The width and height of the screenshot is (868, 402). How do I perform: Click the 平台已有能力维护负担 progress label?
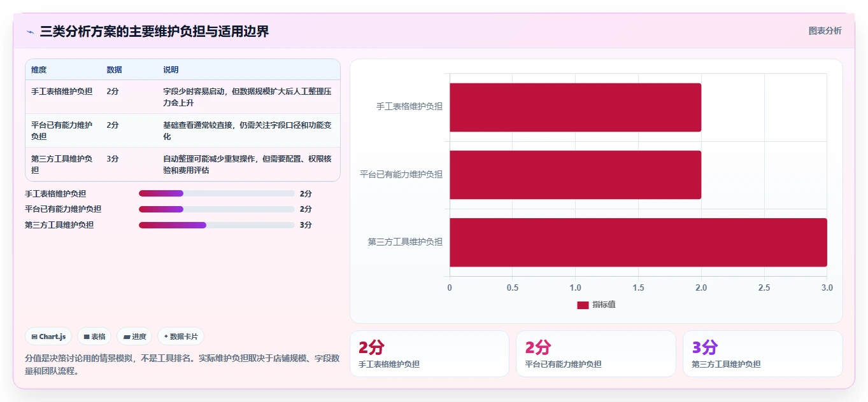coord(63,209)
